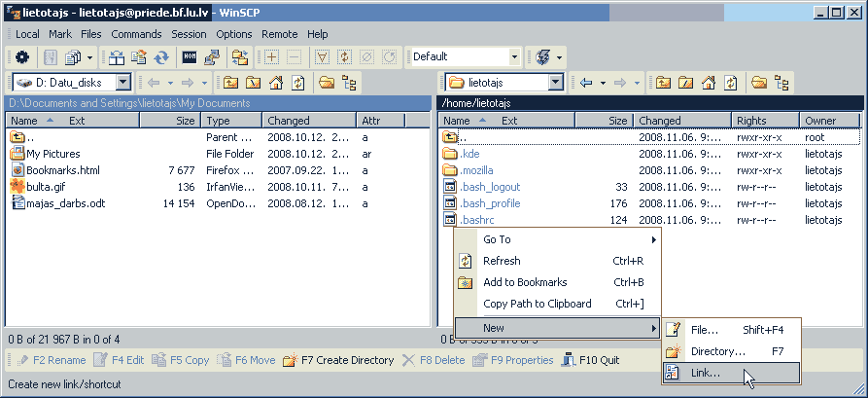The height and width of the screenshot is (398, 868).
Task: Open Preferences via the gear icon
Action: 22,56
